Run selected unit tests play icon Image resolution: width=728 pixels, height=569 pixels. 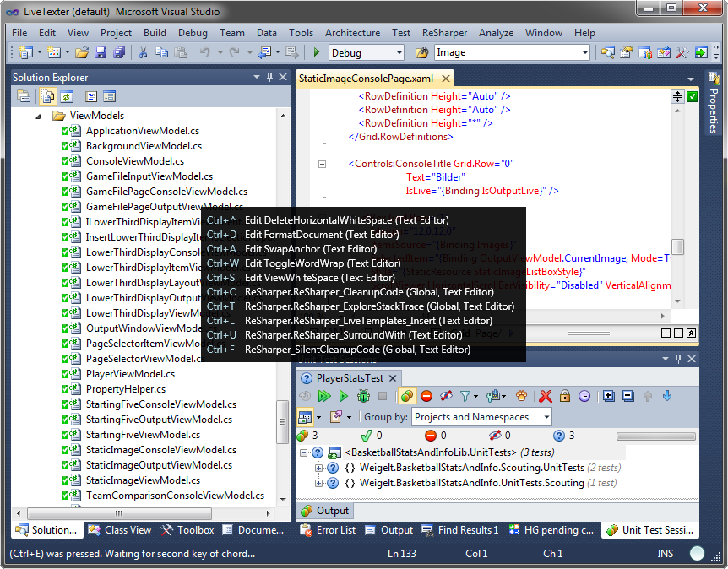click(x=343, y=396)
